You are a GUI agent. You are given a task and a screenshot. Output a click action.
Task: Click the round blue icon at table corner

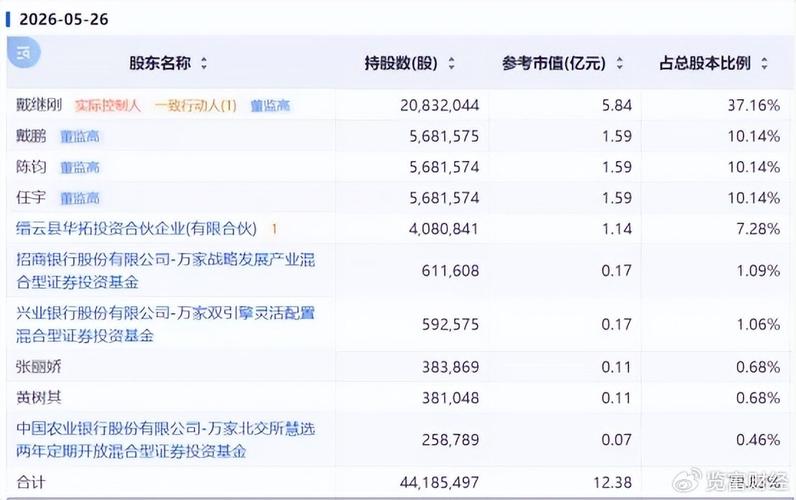tap(23, 52)
